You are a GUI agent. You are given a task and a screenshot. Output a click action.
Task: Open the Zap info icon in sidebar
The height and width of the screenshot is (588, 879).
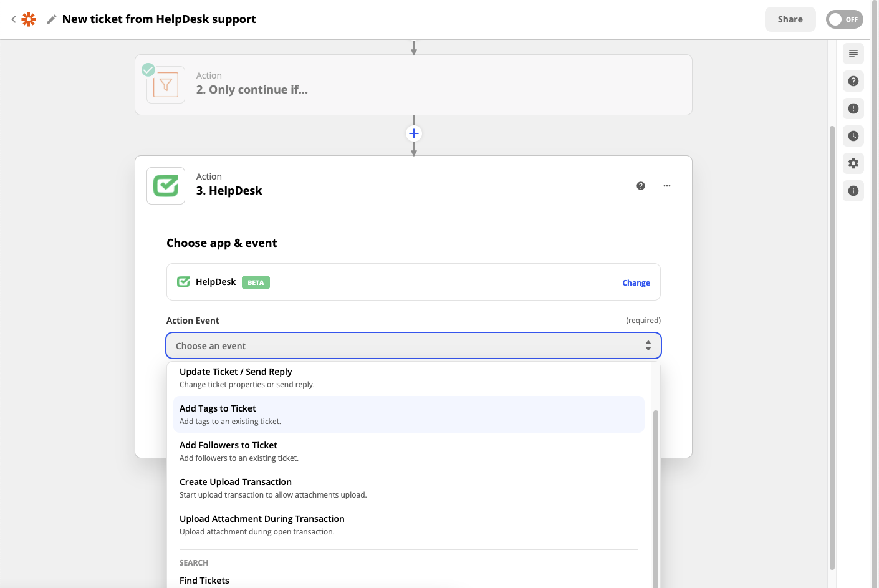(x=853, y=191)
